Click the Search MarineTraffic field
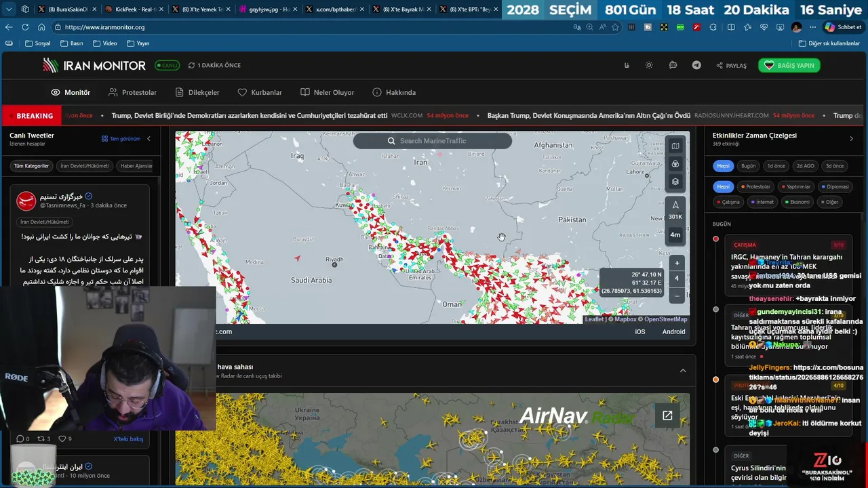The image size is (868, 488). point(433,141)
